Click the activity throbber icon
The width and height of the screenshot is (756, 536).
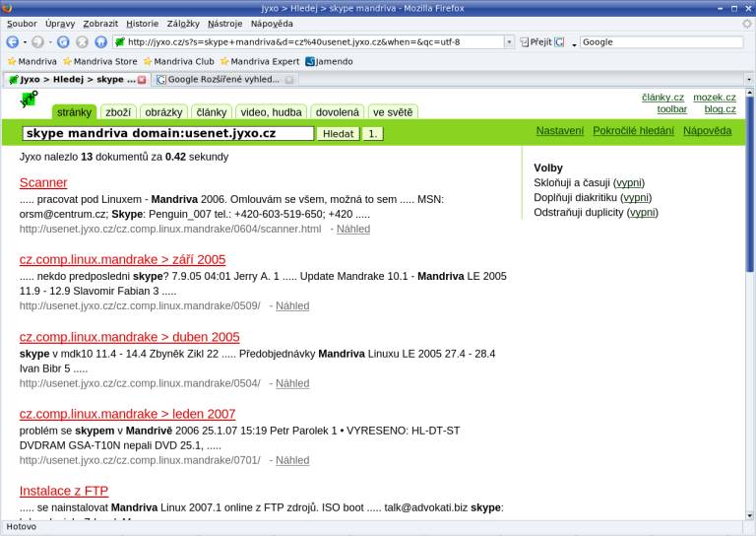click(x=747, y=24)
